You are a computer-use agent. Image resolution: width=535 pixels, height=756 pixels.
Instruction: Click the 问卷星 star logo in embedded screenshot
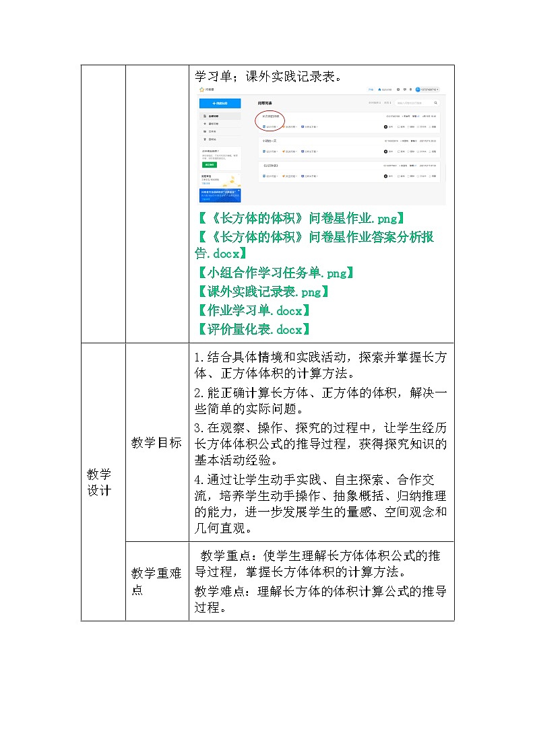[201, 90]
